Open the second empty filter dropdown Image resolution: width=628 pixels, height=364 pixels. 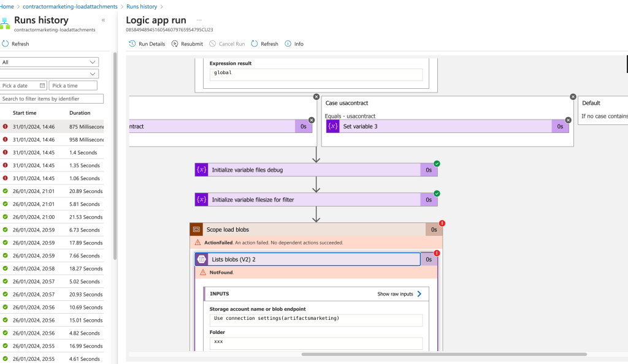[49, 74]
